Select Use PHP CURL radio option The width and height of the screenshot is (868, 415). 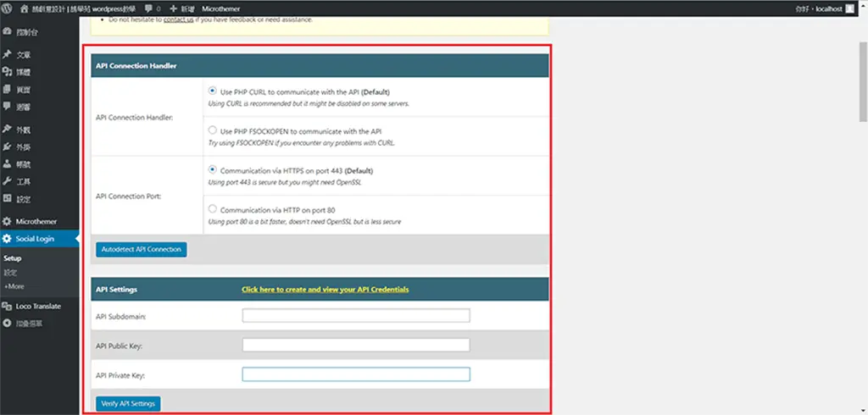coord(213,91)
